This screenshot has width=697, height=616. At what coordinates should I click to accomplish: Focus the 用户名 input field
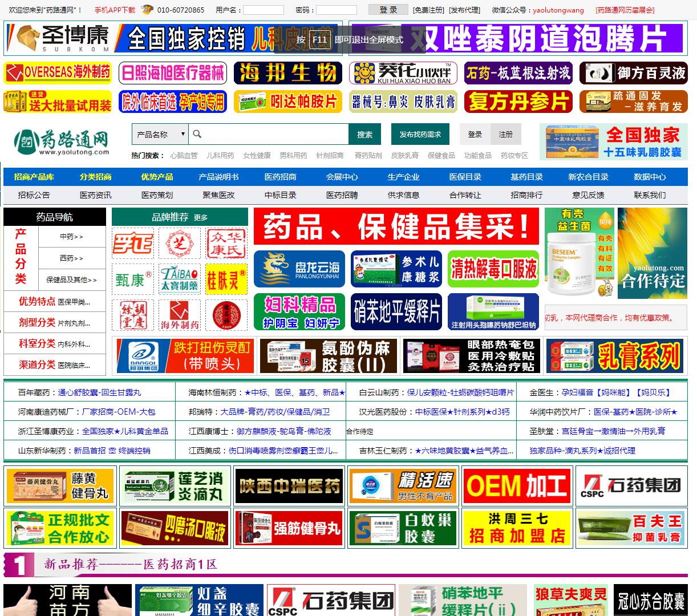264,10
